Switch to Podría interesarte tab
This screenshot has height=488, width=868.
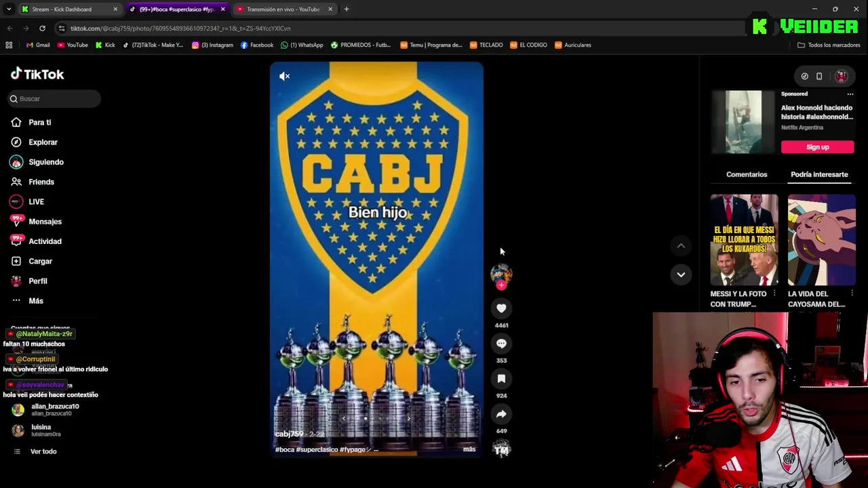click(x=819, y=175)
